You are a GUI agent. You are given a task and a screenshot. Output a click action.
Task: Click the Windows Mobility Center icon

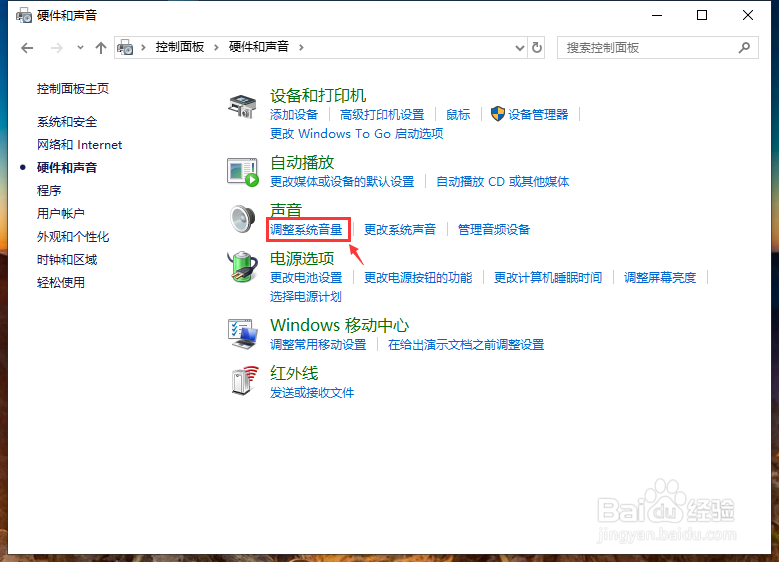pyautogui.click(x=243, y=334)
